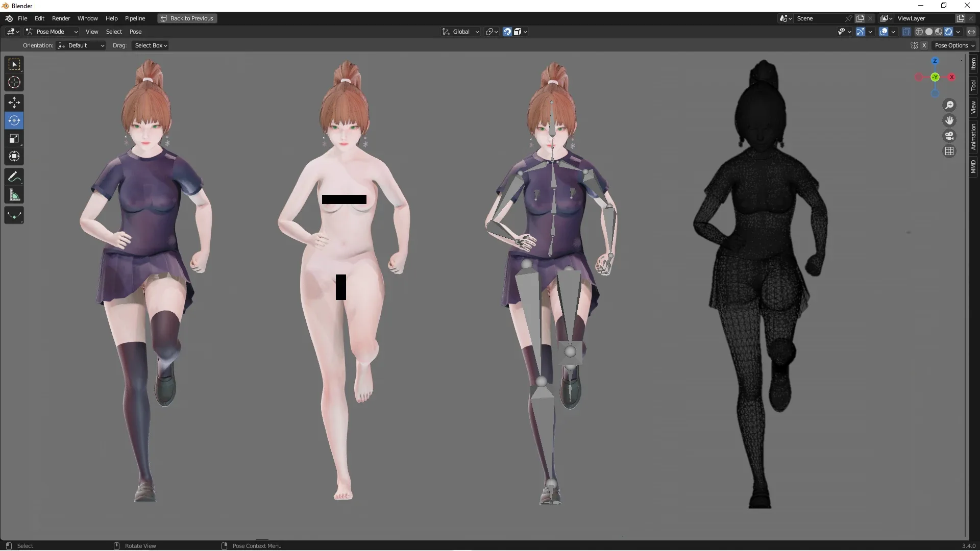Image resolution: width=980 pixels, height=551 pixels.
Task: Click the camera view icon
Action: (x=949, y=136)
